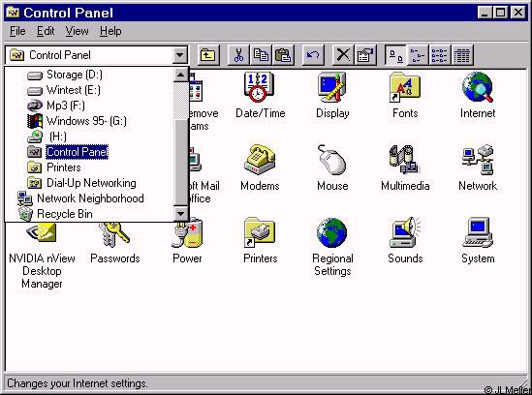Click the Properties toolbar button

(x=365, y=55)
